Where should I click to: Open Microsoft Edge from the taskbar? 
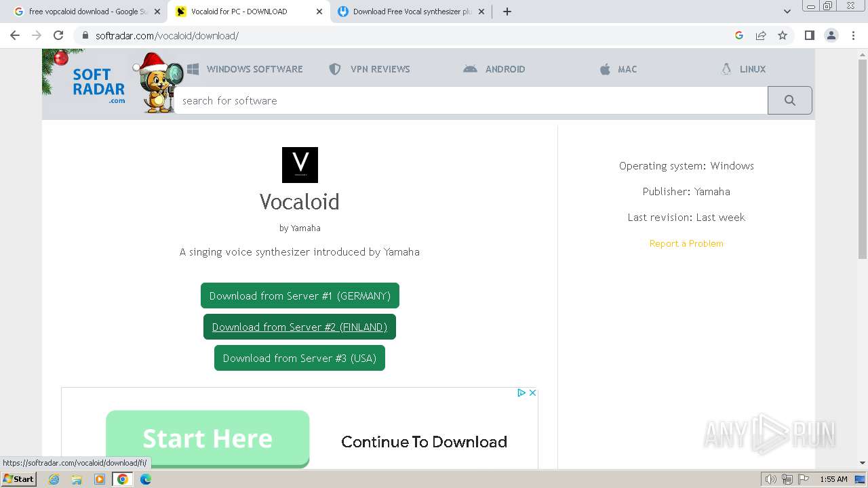(146, 479)
